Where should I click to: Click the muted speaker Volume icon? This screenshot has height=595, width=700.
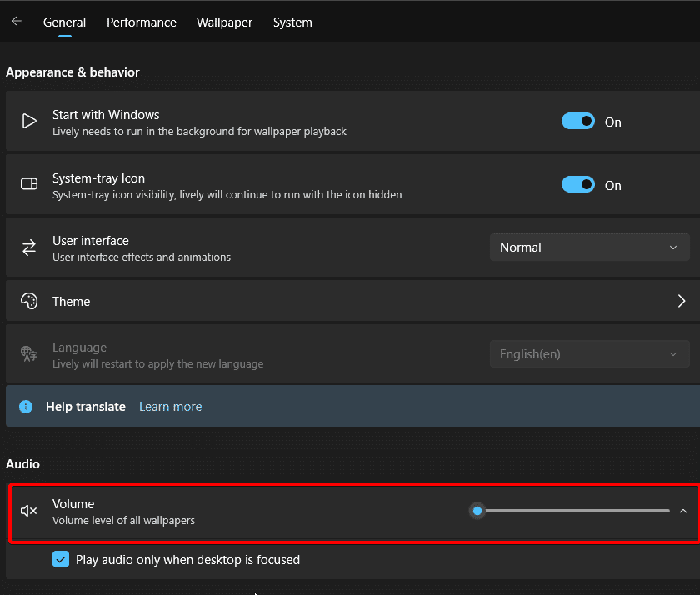coord(29,511)
